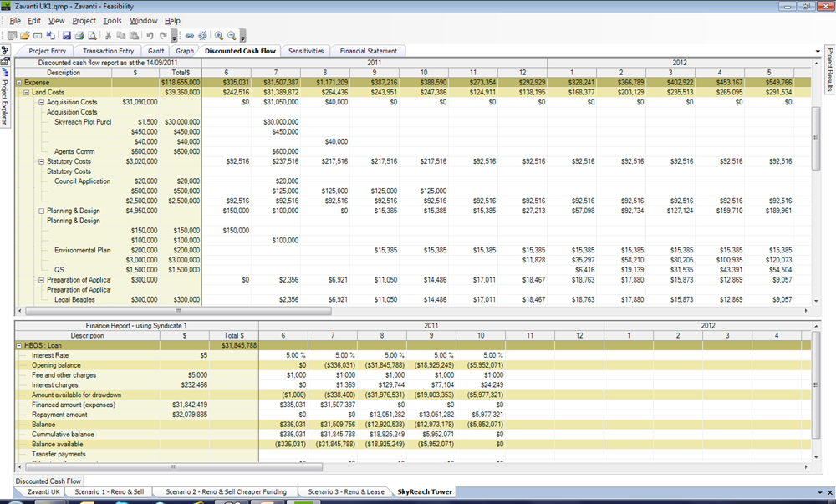Screen dimensions: 836x504
Task: Click the Zoom In magnifier icon
Action: point(219,36)
